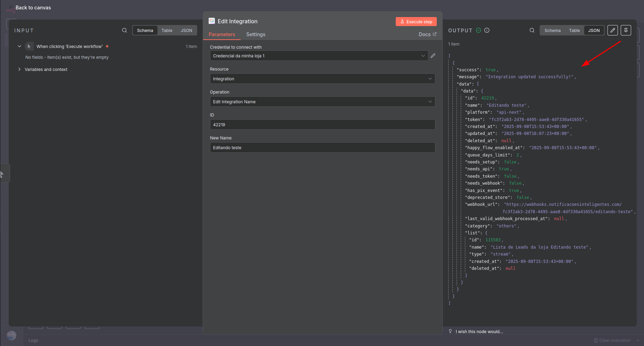Expand Variables and context
644x346 pixels.
[19, 69]
